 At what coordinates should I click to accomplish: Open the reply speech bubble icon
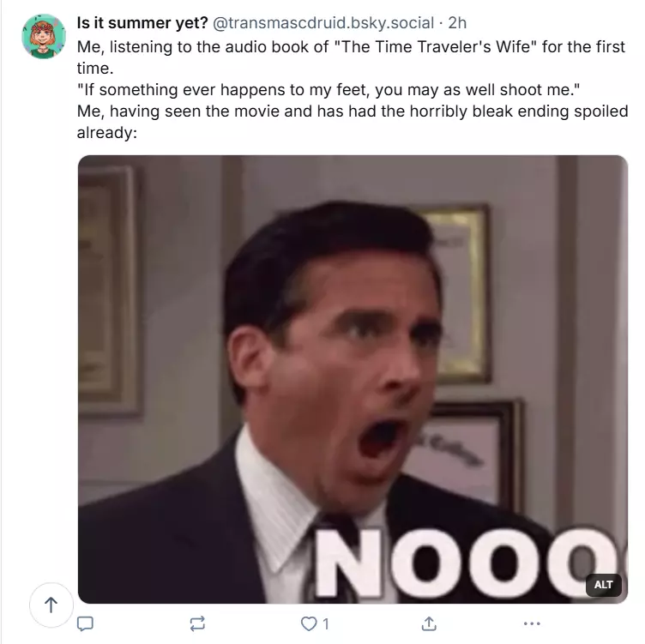click(85, 624)
